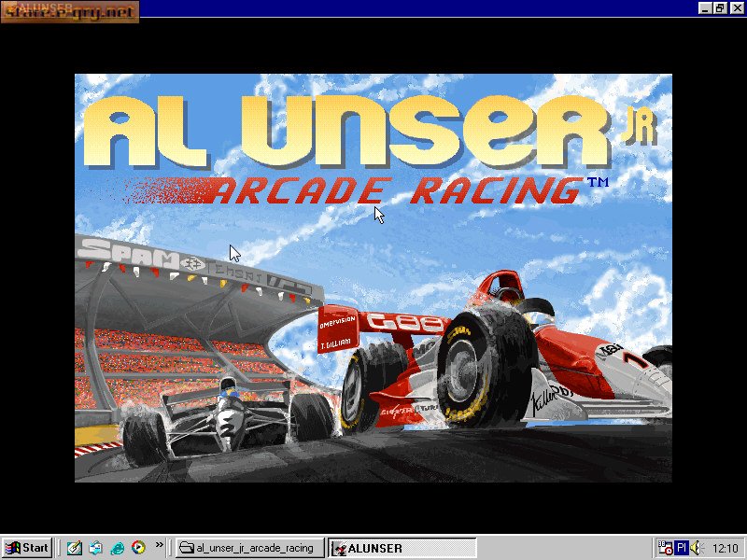Screen dimensions: 747x560
Task: Minimize the ALUNSER window
Action: pyautogui.click(x=705, y=7)
